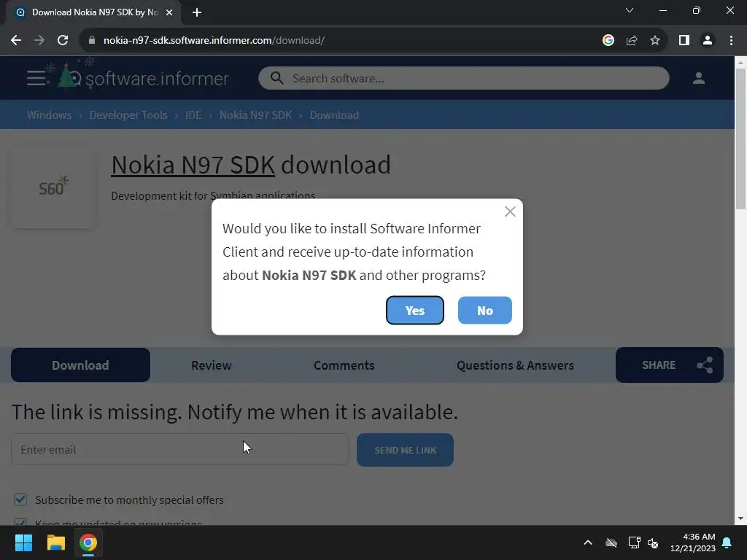Switch to the Comments tab
747x560 pixels.
pos(344,365)
